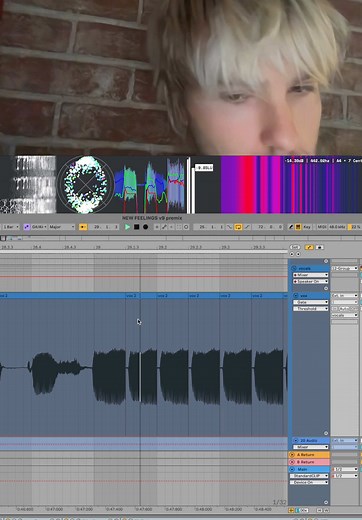The height and width of the screenshot is (520, 362).
Task: Click the Session Record circle icon
Action: click(186, 227)
